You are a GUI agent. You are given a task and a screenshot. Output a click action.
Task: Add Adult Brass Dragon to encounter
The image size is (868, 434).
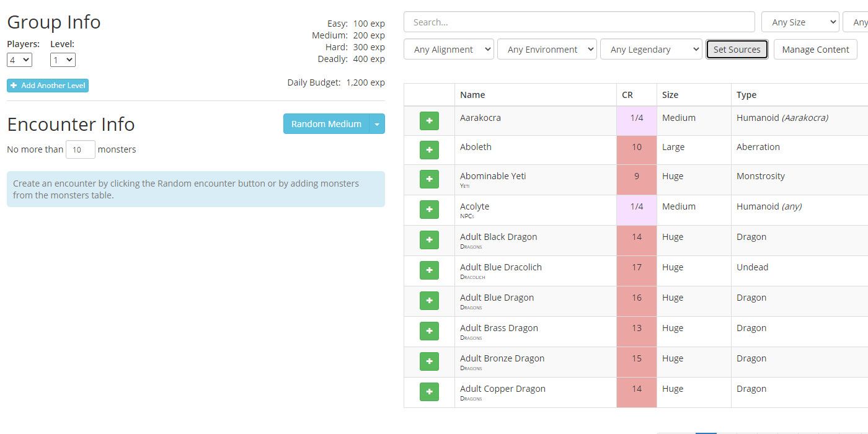click(429, 331)
